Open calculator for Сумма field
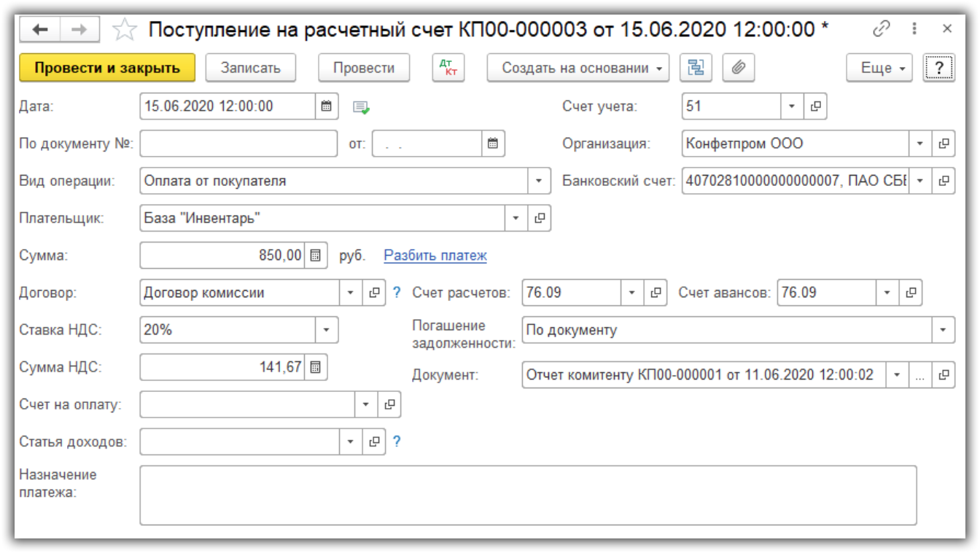 click(315, 256)
